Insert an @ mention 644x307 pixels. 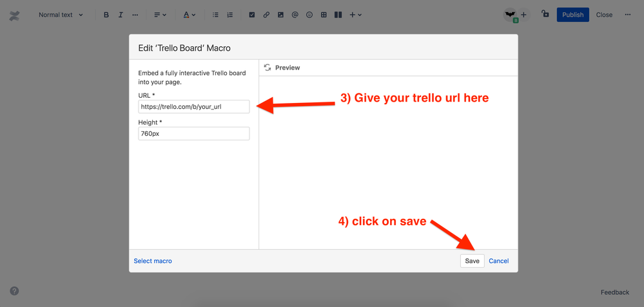coord(295,15)
